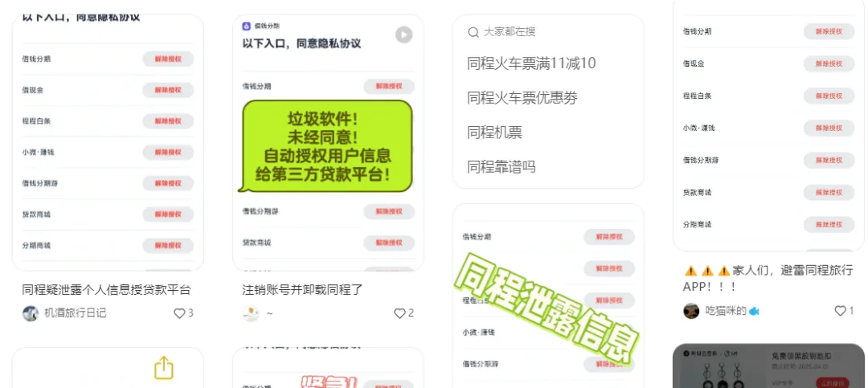Viewport: 868px width, 388px height.
Task: Open 机酒旅行日记 author avatar
Action: (31, 313)
